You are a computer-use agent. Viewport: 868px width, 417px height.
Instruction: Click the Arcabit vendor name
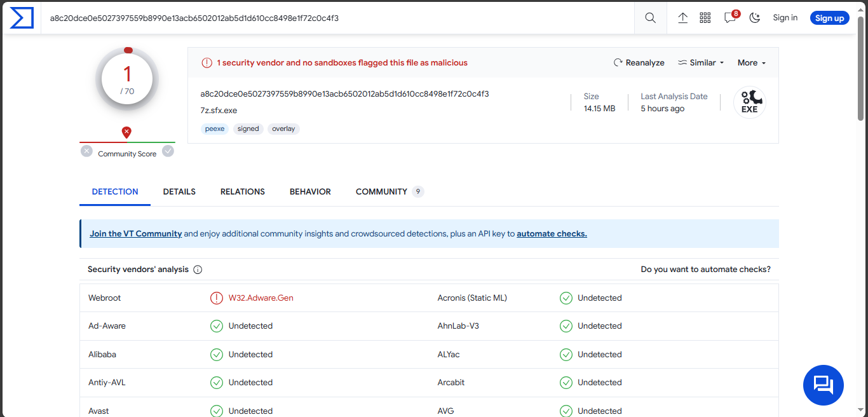click(x=451, y=383)
